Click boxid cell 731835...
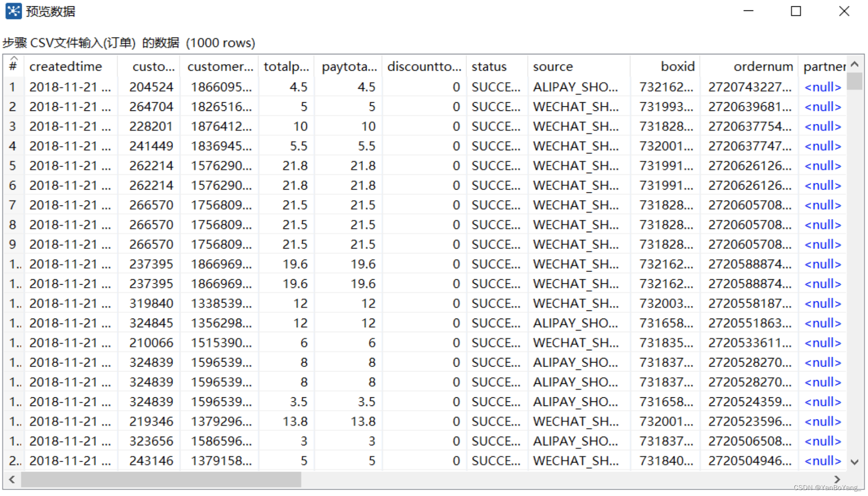 [x=666, y=343]
